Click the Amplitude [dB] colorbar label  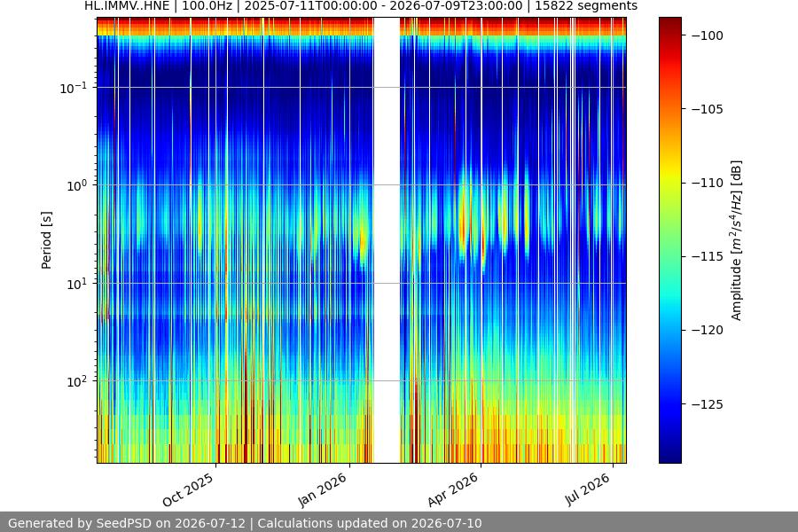pyautogui.click(x=737, y=240)
